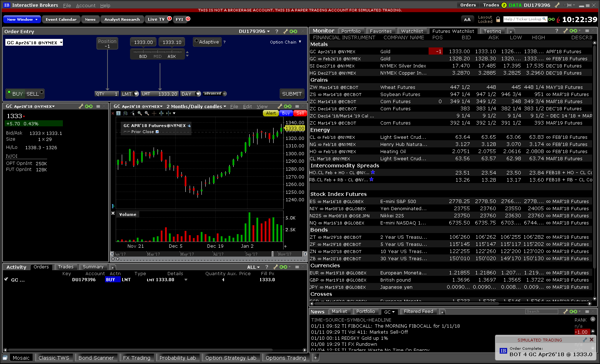Click the expand horizontal time-scale icon

tap(161, 113)
